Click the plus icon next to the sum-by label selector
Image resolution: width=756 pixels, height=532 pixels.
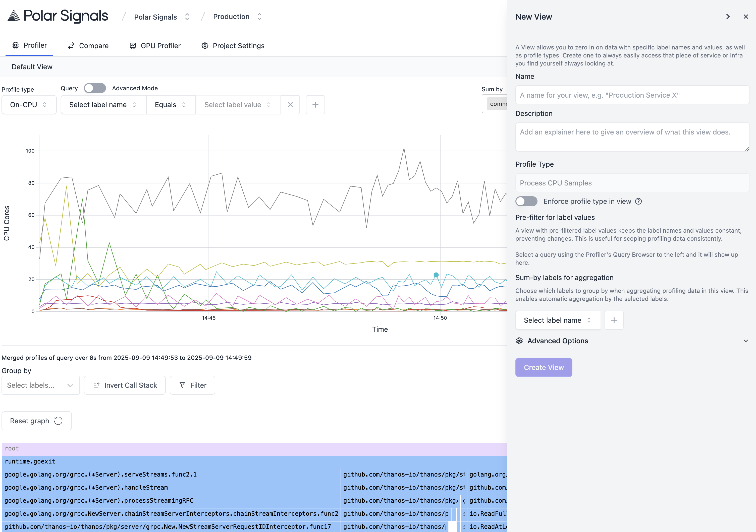614,320
